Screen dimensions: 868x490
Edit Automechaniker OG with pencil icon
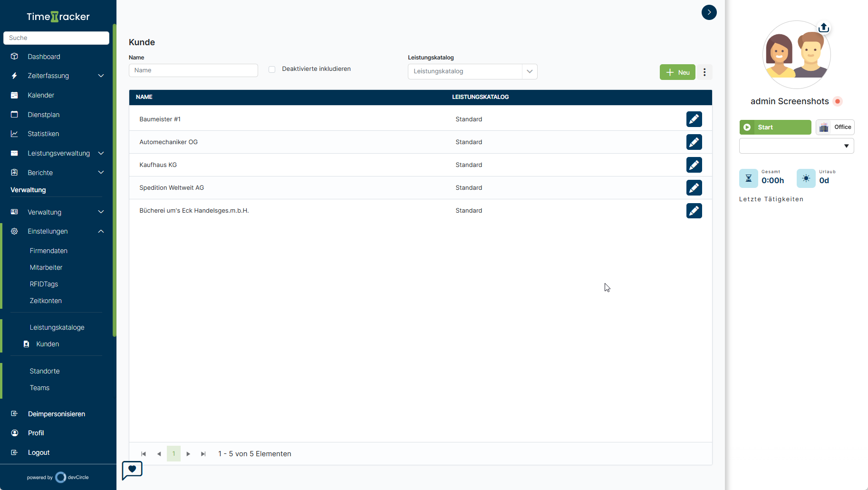click(694, 142)
